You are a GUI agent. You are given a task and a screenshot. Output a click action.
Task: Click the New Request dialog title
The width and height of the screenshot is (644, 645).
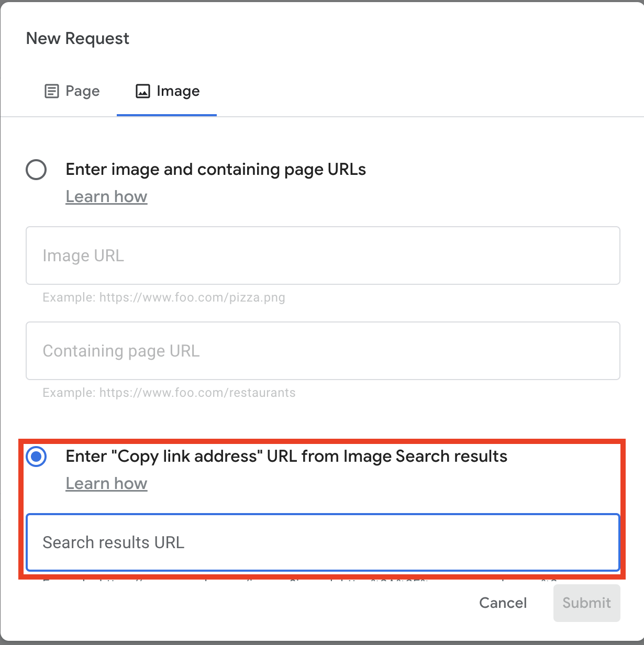coord(77,39)
